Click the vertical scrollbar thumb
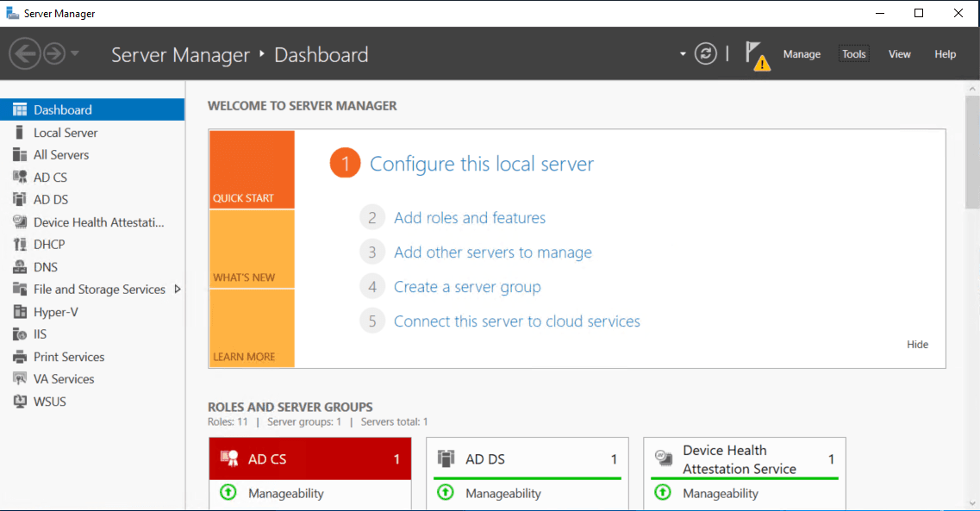 coord(972,153)
